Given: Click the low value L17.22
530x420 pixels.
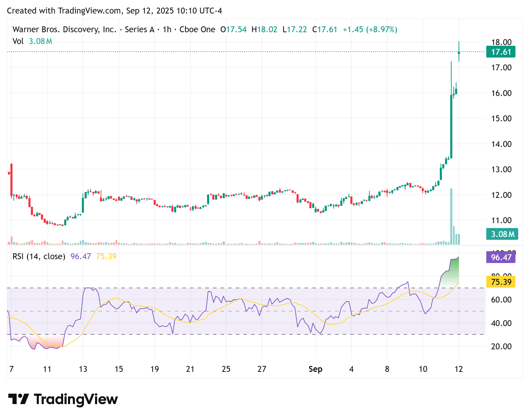Looking at the screenshot, I should tap(295, 29).
